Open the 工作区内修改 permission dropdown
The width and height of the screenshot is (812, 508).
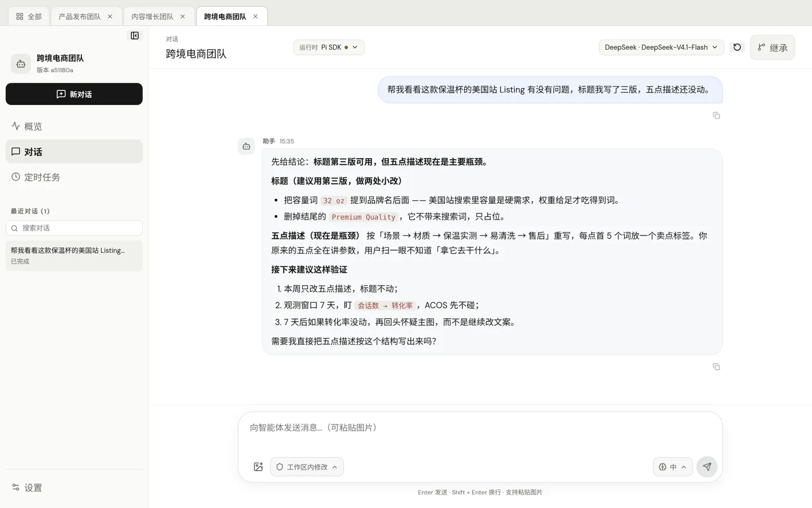pyautogui.click(x=307, y=467)
